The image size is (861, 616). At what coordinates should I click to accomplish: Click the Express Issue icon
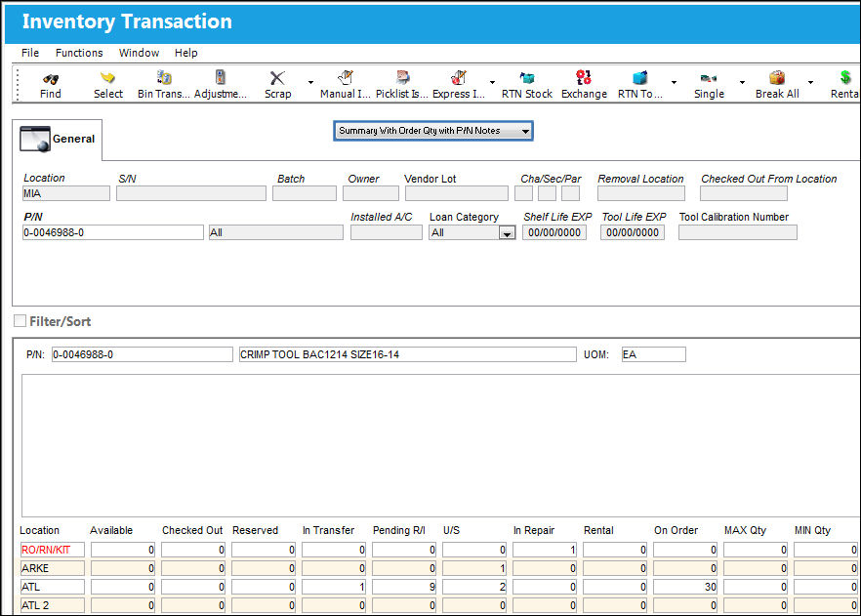[459, 78]
